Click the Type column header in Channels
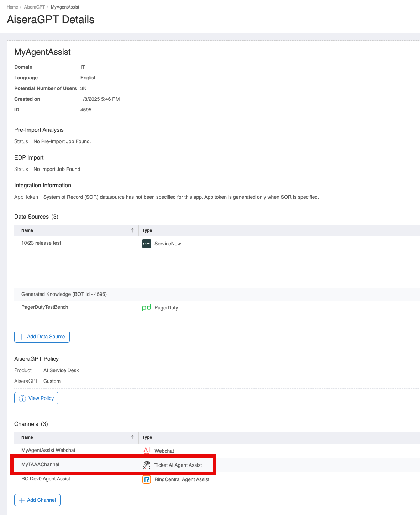The width and height of the screenshot is (420, 515). tap(147, 437)
